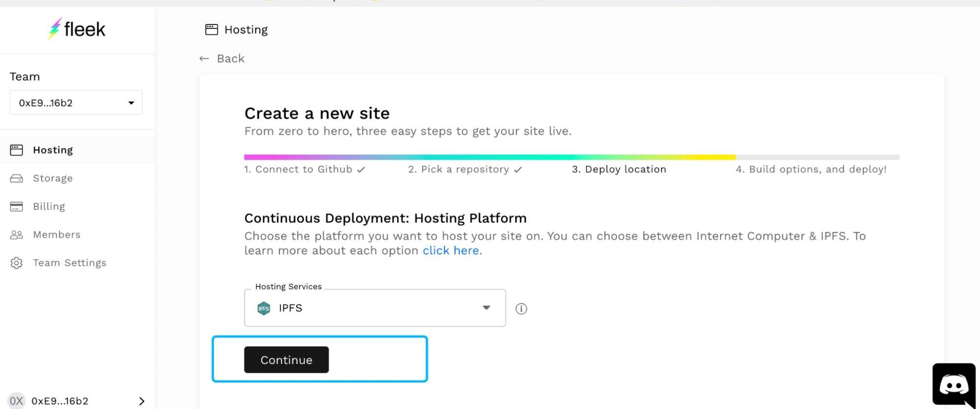Click the Hosting icon in sidebar
The image size is (980, 409).
pyautogui.click(x=16, y=150)
